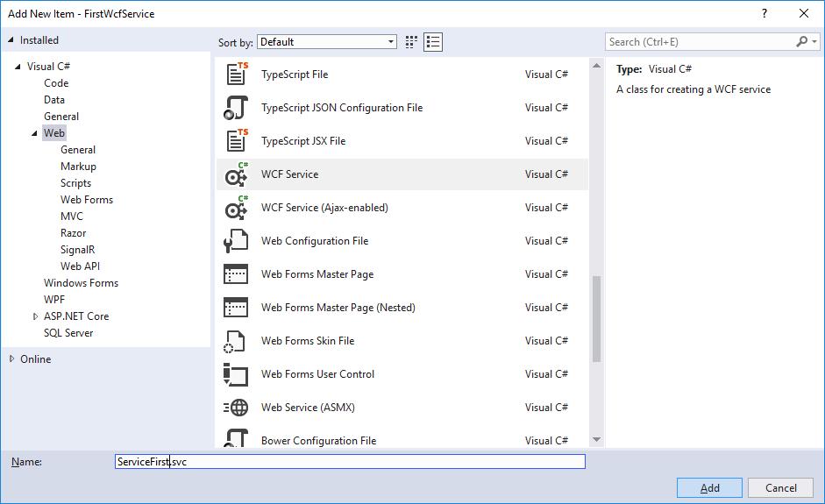Select the Bower Configuration File icon
The width and height of the screenshot is (825, 504).
coord(236,438)
